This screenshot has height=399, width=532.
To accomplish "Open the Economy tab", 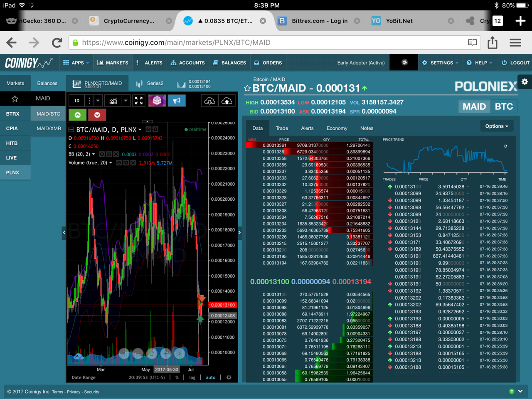I will (337, 128).
